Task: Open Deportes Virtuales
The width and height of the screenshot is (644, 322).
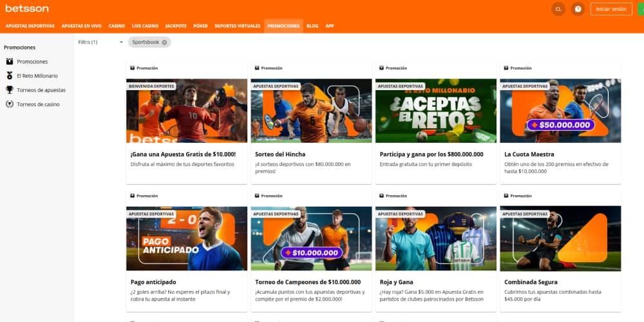Action: (238, 26)
